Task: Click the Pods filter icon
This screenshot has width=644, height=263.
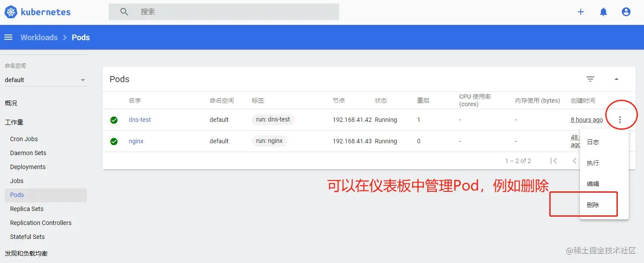Action: 590,79
